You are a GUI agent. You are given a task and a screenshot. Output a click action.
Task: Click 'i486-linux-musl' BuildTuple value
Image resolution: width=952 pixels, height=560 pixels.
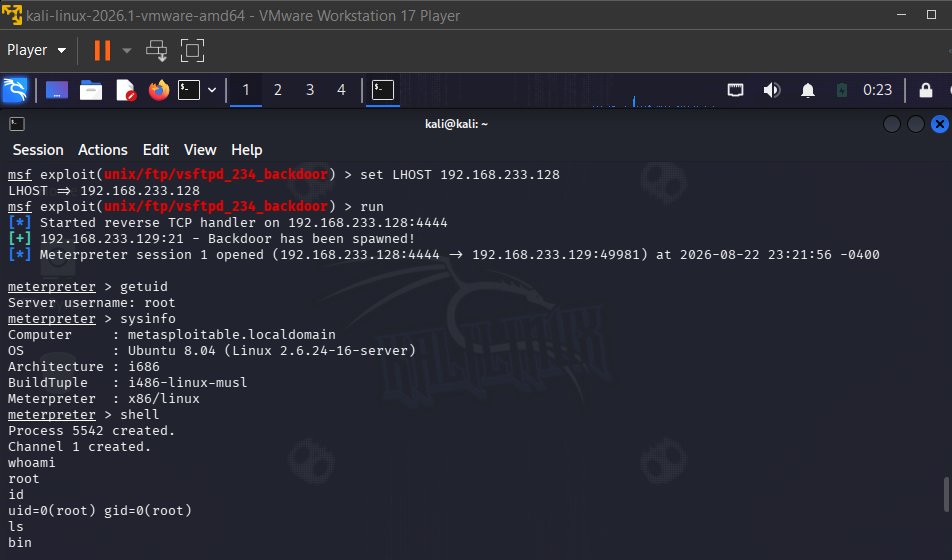point(188,382)
